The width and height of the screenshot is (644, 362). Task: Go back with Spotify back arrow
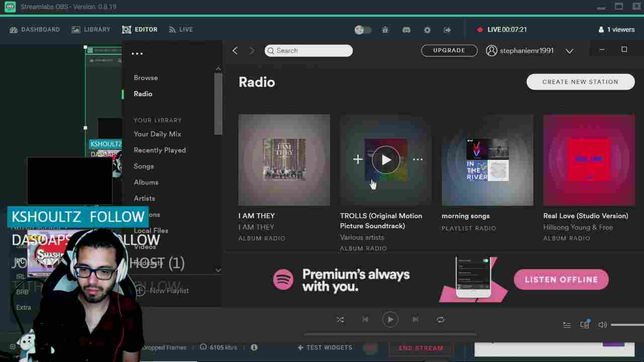235,50
